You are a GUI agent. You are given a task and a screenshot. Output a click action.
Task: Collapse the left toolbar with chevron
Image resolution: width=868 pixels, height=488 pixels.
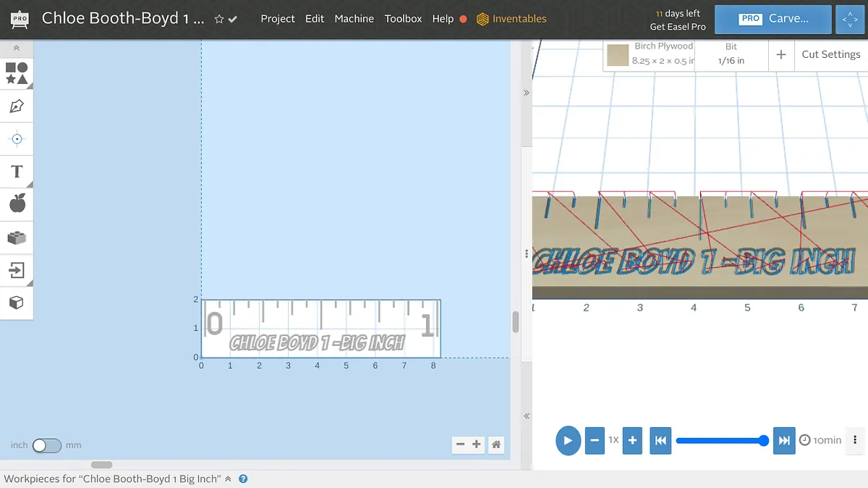(x=17, y=49)
